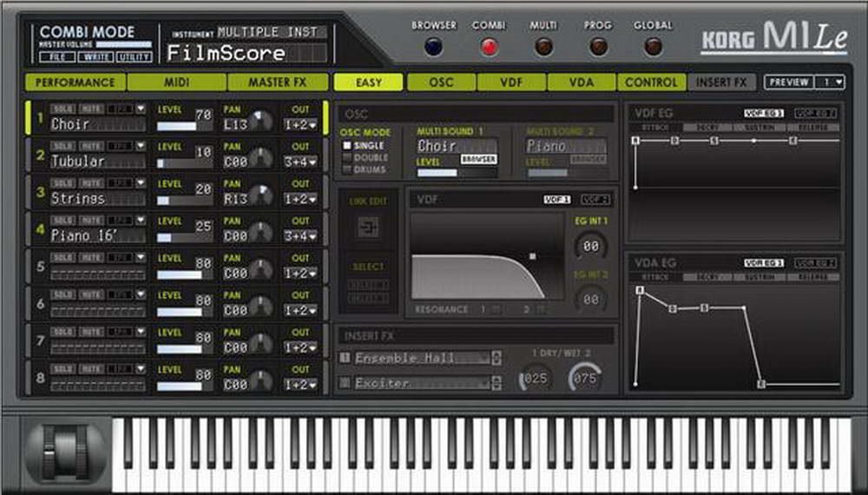
Task: Click the WRITE button
Action: [95, 57]
